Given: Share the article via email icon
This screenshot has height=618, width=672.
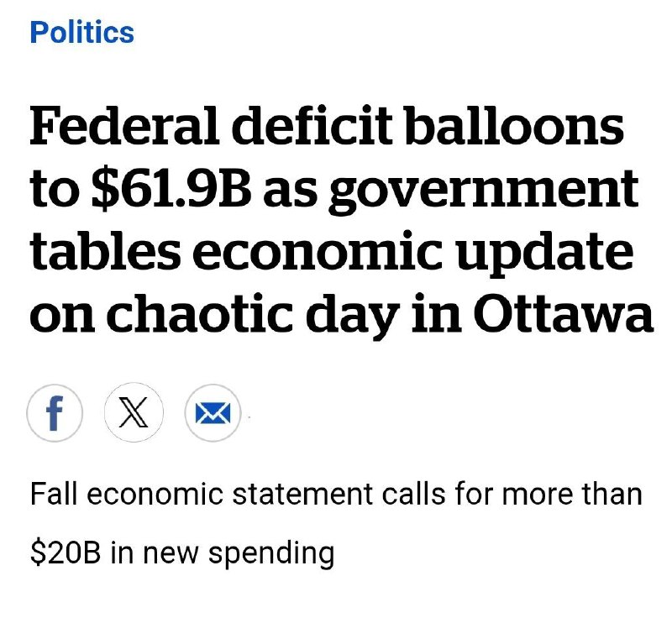Looking at the screenshot, I should (x=213, y=413).
